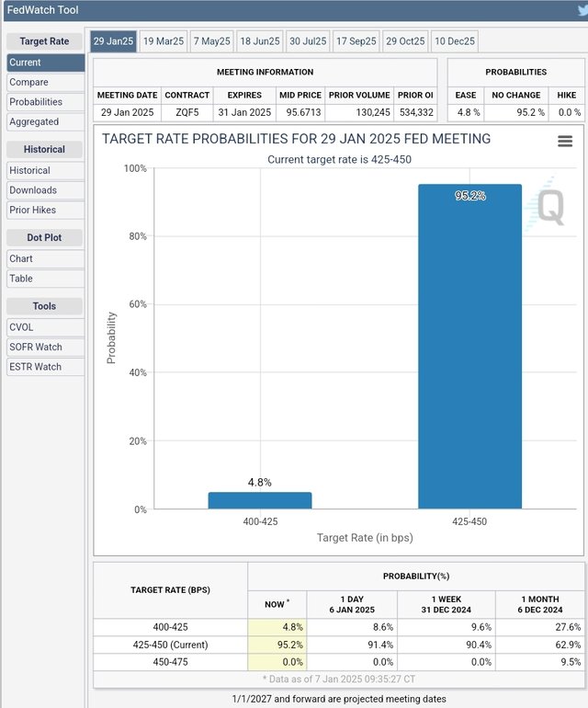Click the HIKE 0.0 % cell
The height and width of the screenshot is (708, 588).
(567, 112)
